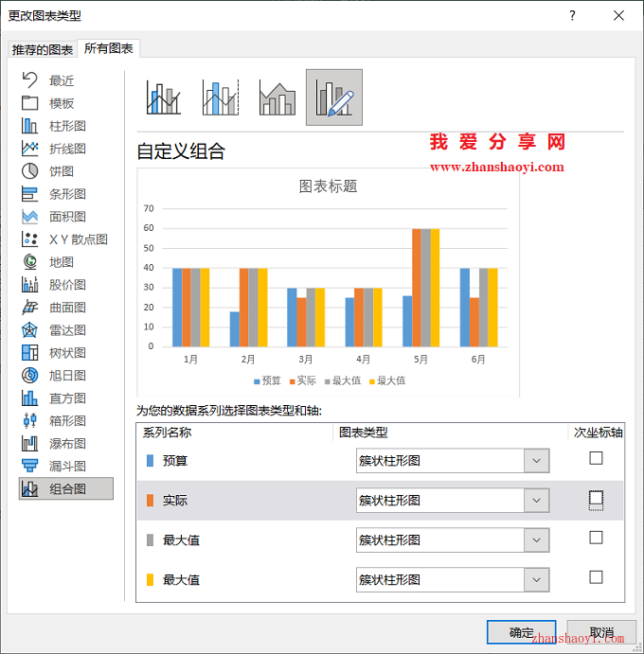Pick the XY Scatter (散点图) icon
644x654 pixels.
(29, 239)
